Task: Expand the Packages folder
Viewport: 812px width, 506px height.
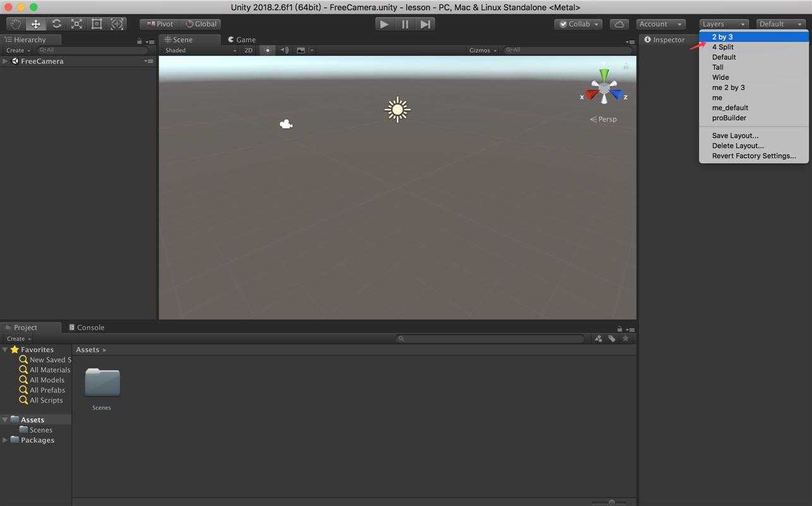Action: [5, 440]
